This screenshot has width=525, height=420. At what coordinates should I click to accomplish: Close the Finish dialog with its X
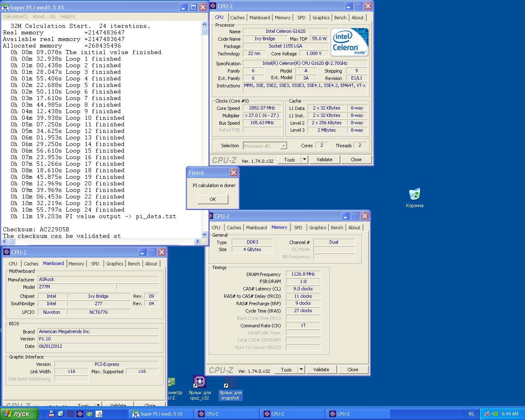click(233, 172)
